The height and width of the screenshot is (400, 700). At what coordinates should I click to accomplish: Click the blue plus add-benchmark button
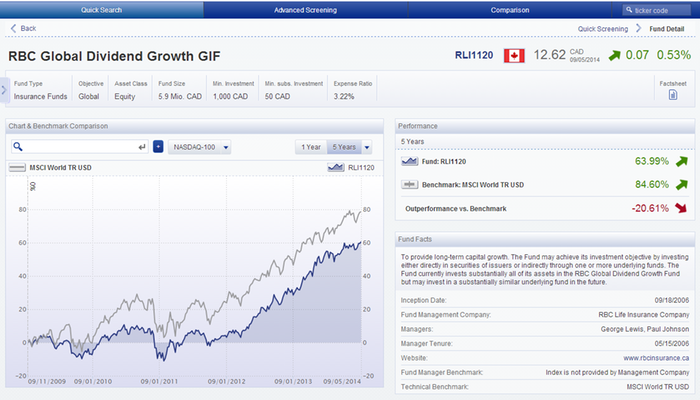(157, 147)
